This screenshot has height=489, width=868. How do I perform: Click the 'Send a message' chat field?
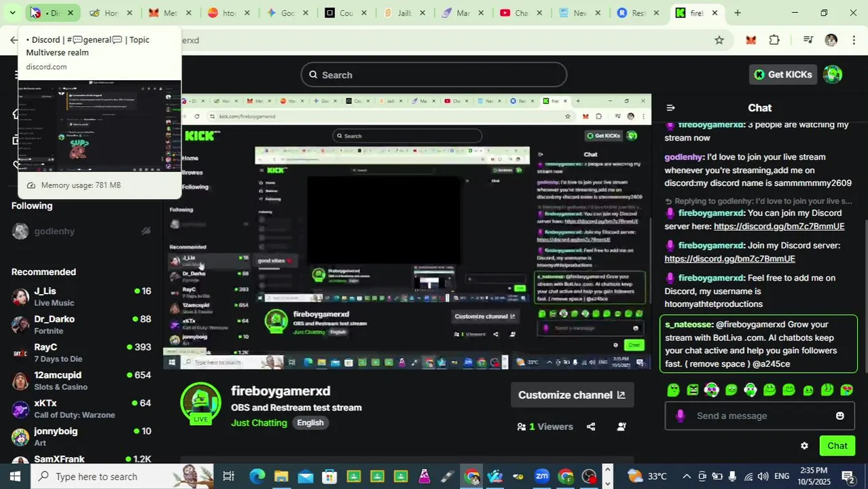[x=761, y=416]
